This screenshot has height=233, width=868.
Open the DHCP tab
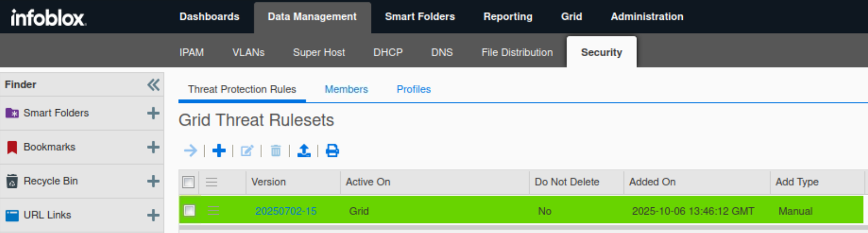(388, 52)
